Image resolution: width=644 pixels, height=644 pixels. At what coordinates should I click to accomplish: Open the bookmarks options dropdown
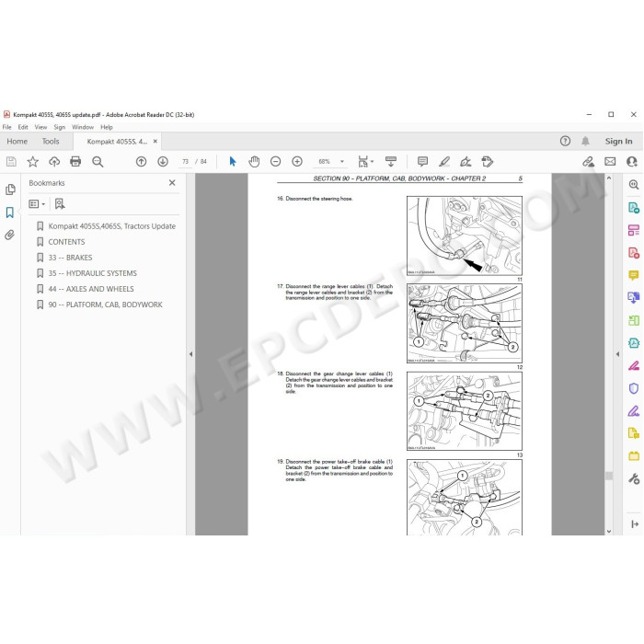pyautogui.click(x=37, y=203)
